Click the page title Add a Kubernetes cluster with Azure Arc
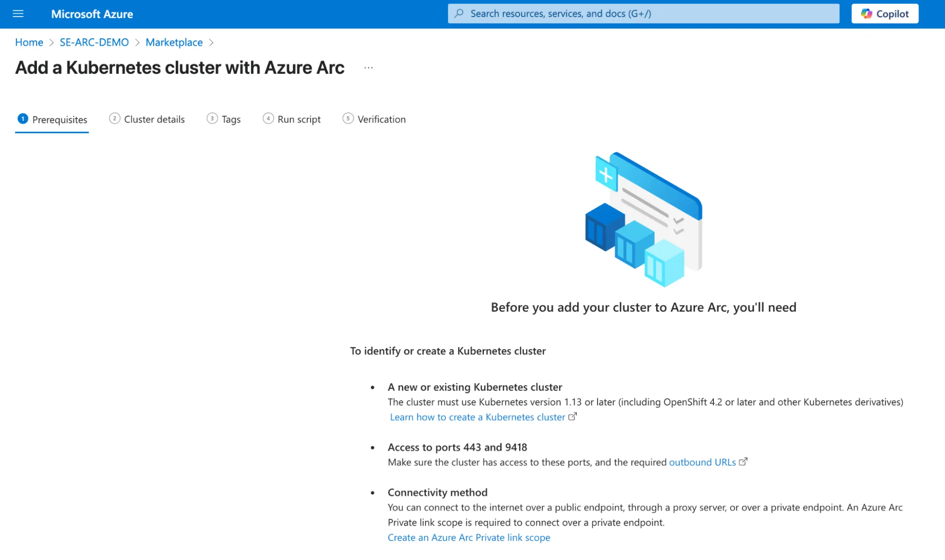The image size is (945, 560). coord(180,68)
